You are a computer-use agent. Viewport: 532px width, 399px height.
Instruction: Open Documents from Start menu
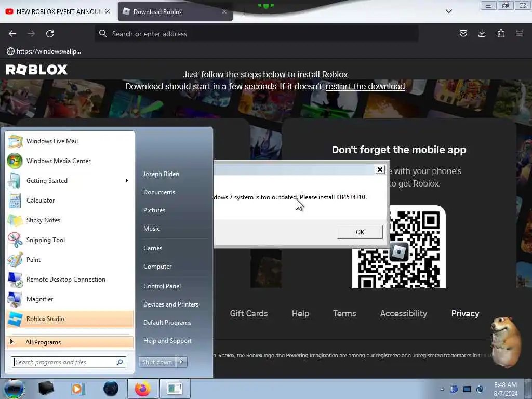coord(159,192)
